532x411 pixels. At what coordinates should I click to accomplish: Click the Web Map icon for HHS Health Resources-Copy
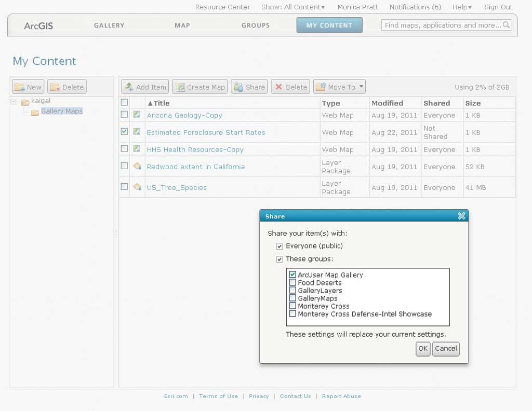click(137, 149)
